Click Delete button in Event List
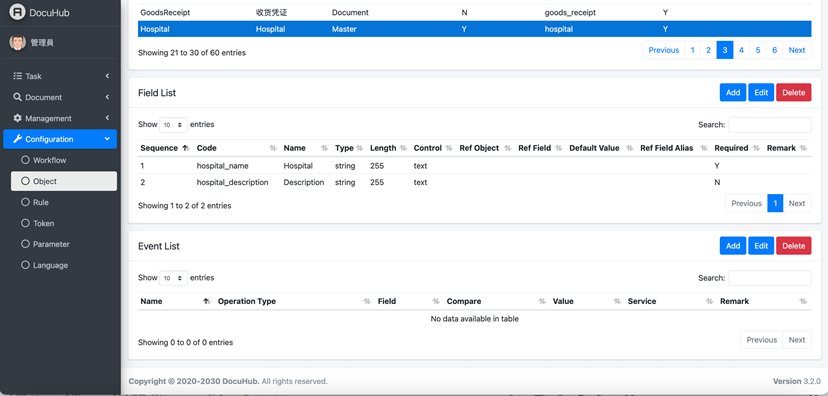 [794, 246]
